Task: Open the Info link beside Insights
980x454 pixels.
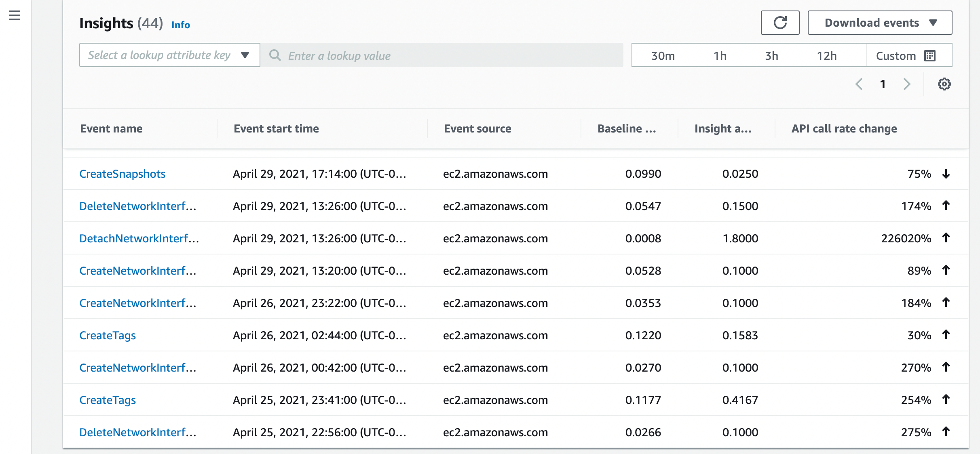Action: coord(180,25)
